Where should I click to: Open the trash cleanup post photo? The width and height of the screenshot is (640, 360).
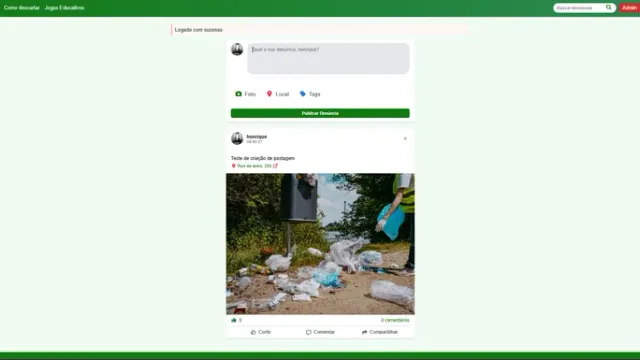[320, 244]
